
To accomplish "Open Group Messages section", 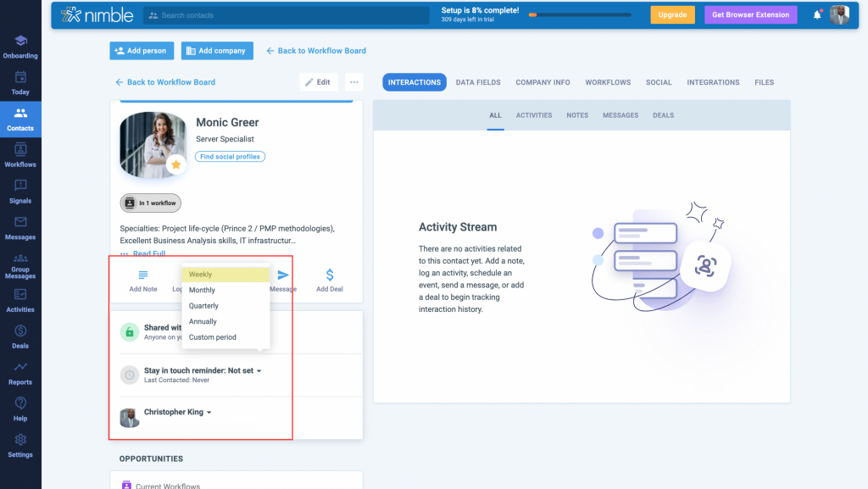I will click(20, 265).
